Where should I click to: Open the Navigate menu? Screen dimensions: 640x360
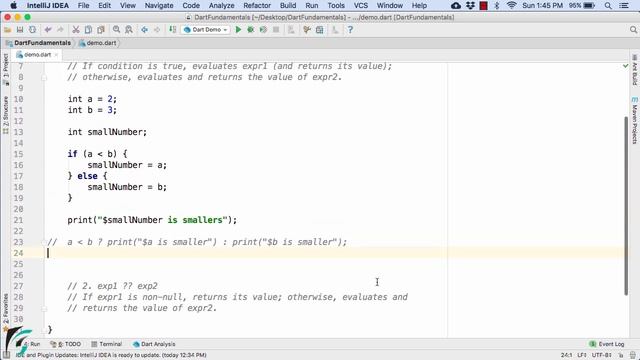(159, 6)
